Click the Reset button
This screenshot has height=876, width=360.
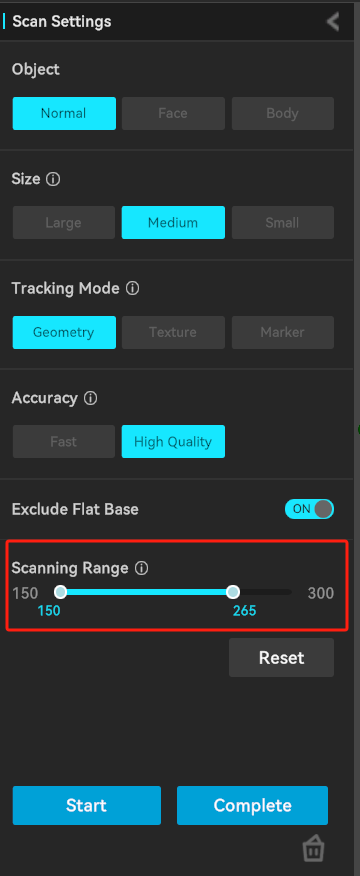click(x=281, y=658)
